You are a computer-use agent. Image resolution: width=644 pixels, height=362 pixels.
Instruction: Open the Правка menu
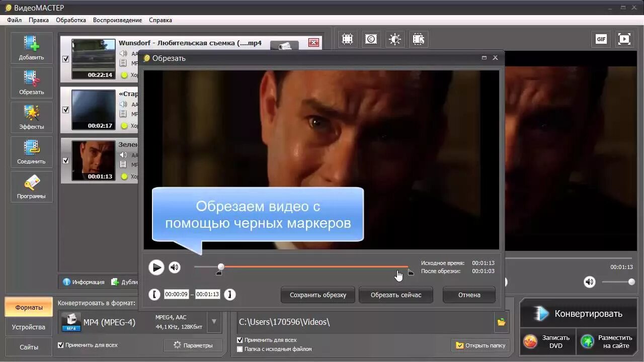39,20
